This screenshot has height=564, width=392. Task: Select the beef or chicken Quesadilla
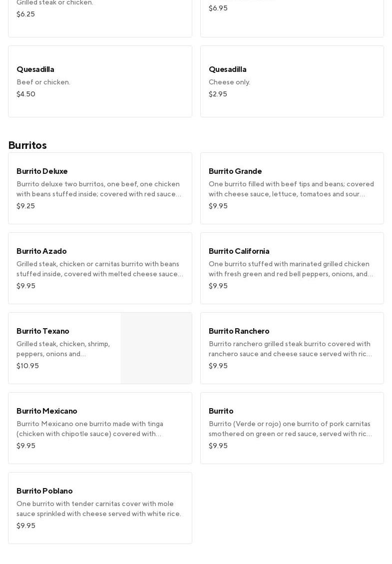[x=100, y=81]
